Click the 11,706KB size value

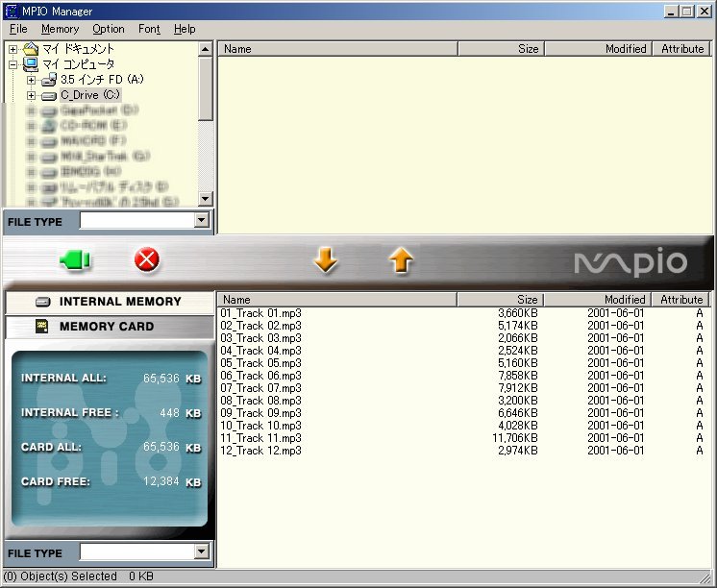[515, 438]
